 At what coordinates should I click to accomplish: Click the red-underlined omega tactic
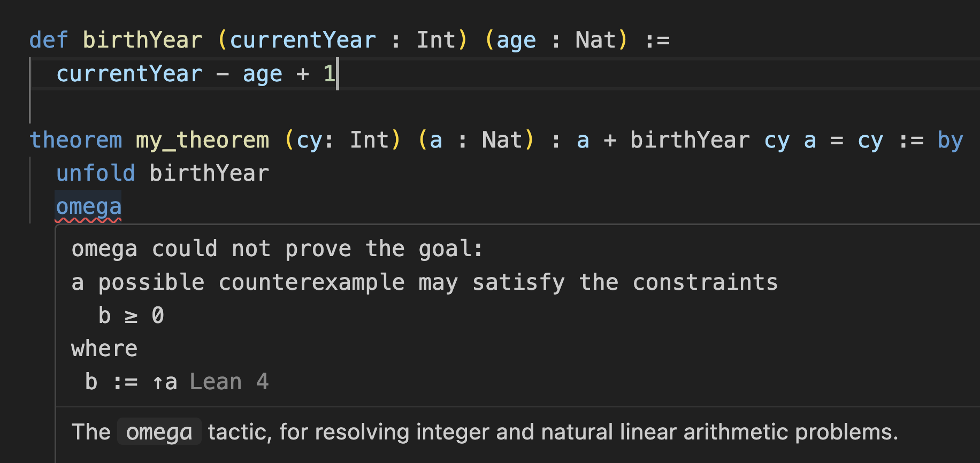pos(89,207)
